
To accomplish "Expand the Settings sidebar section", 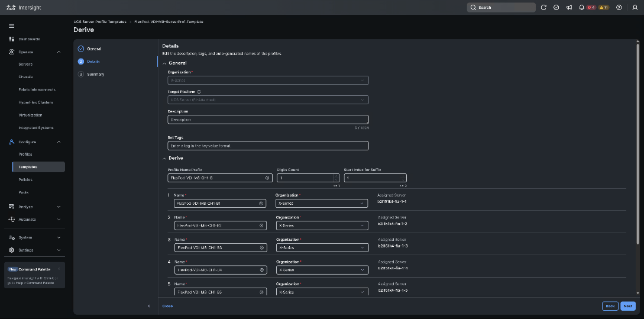I will [x=59, y=250].
